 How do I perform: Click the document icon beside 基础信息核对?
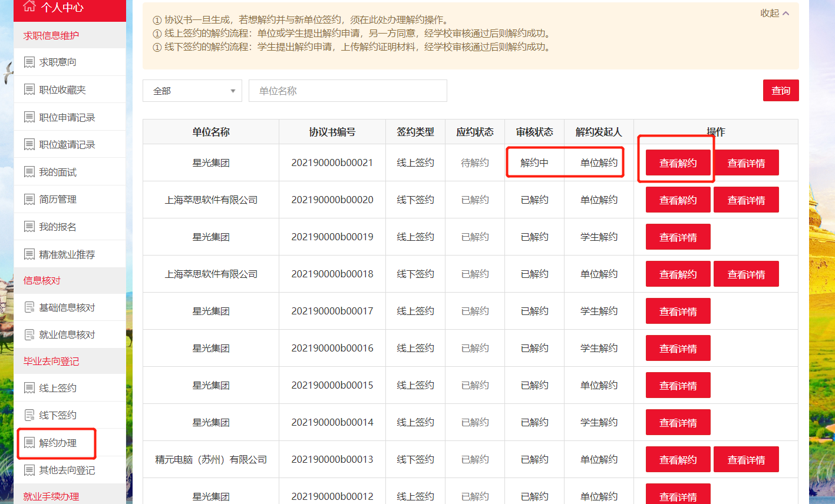pyautogui.click(x=29, y=307)
